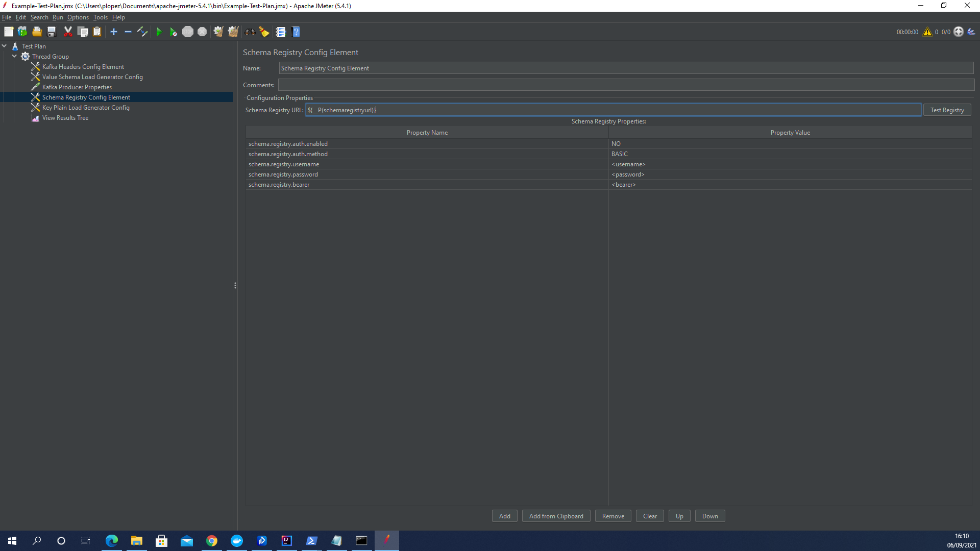Select View Results Tree in tree
Screen dimensions: 980x551
pyautogui.click(x=65, y=118)
